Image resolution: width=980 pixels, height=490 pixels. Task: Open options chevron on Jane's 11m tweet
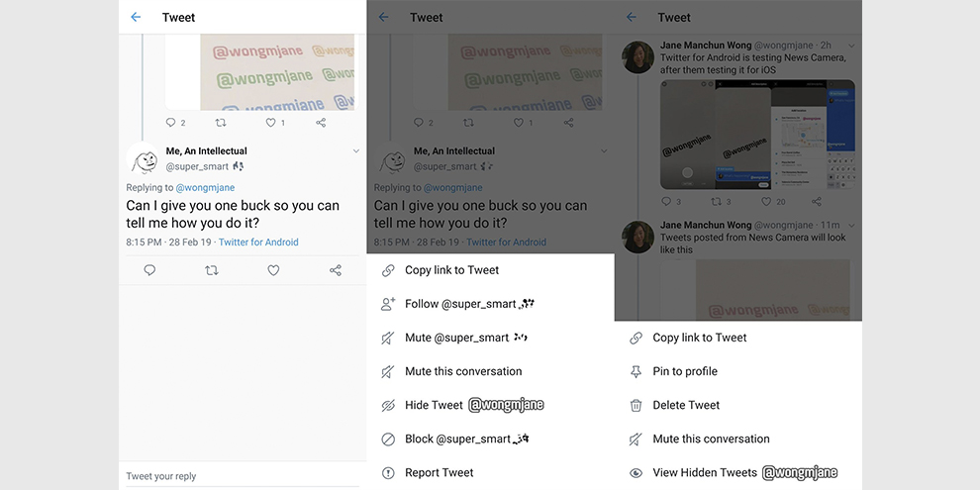pos(851,225)
